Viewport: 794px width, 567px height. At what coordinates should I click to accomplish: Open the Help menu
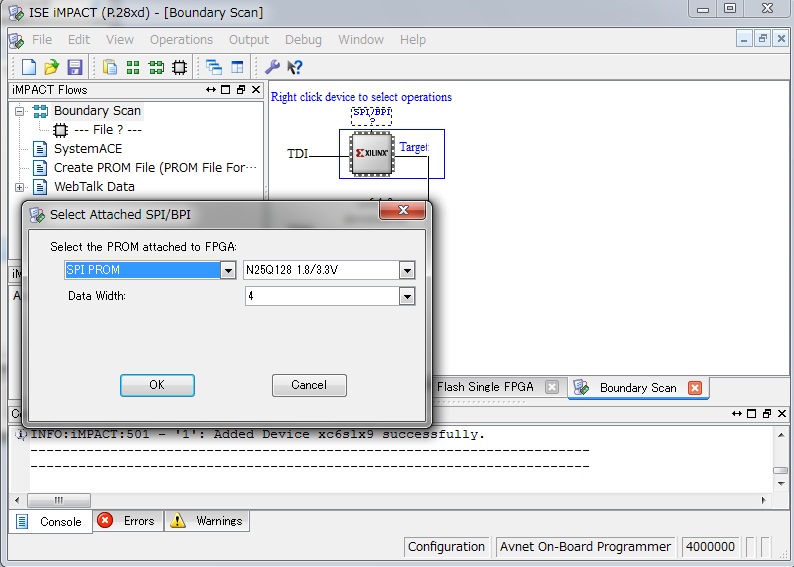(413, 39)
